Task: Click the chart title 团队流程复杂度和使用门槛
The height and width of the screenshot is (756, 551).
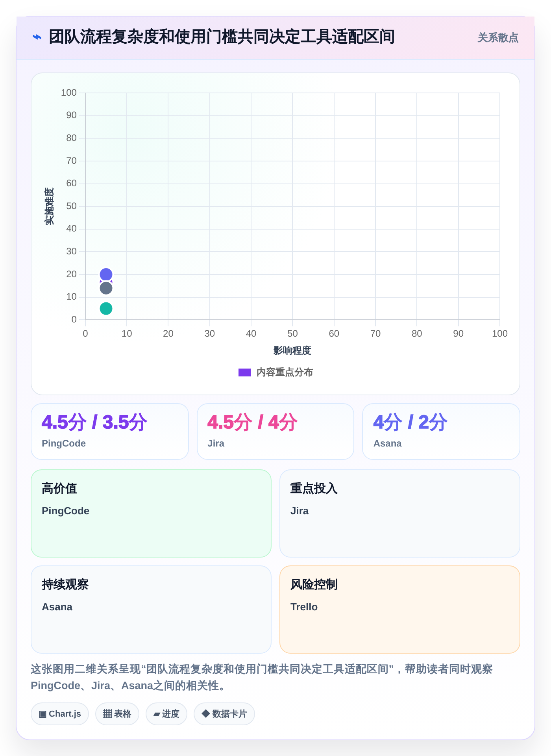Action: point(222,37)
